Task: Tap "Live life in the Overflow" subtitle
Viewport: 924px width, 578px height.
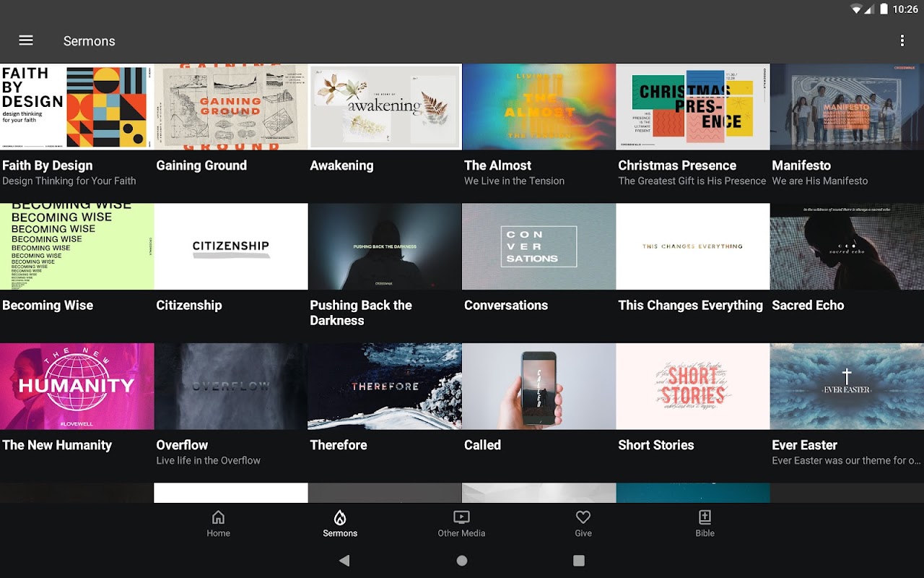Action: [x=209, y=461]
